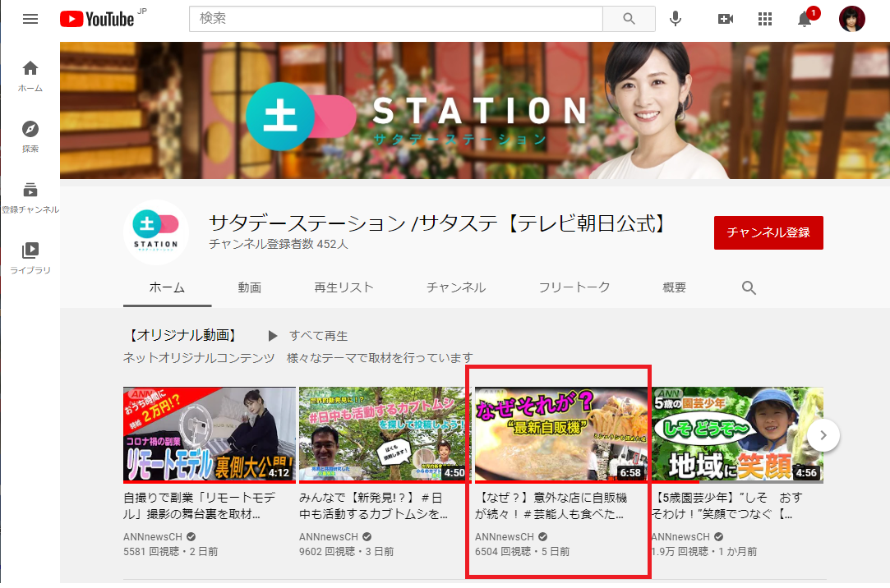Viewport: 890px width, 588px height.
Task: Switch to the チャンネル tab
Action: [x=456, y=288]
